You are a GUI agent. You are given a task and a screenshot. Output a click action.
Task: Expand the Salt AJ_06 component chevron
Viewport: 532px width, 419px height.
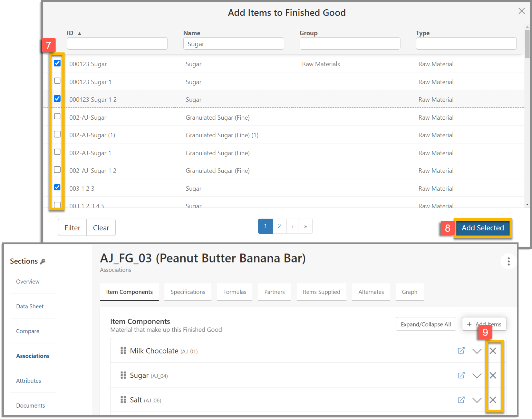tap(477, 400)
